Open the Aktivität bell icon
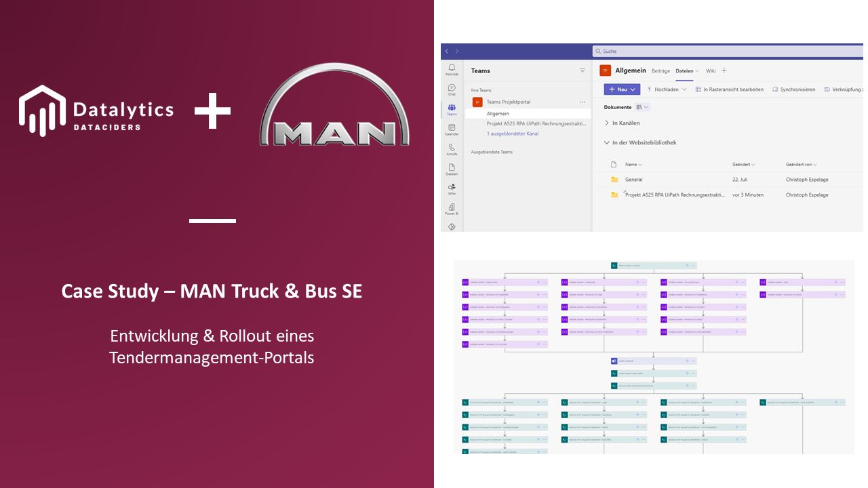 click(452, 68)
